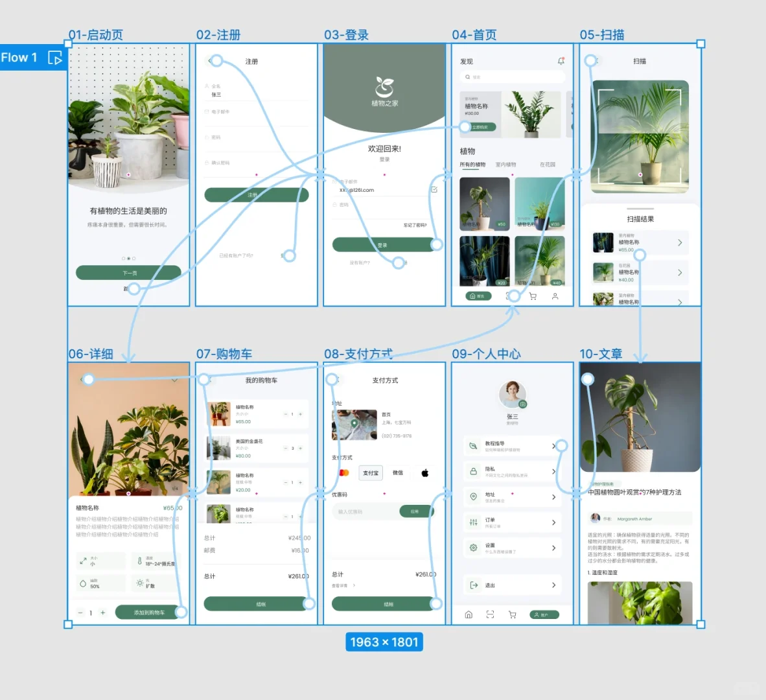Expand the 教程指导 item chevron
The height and width of the screenshot is (700, 766).
(x=554, y=446)
